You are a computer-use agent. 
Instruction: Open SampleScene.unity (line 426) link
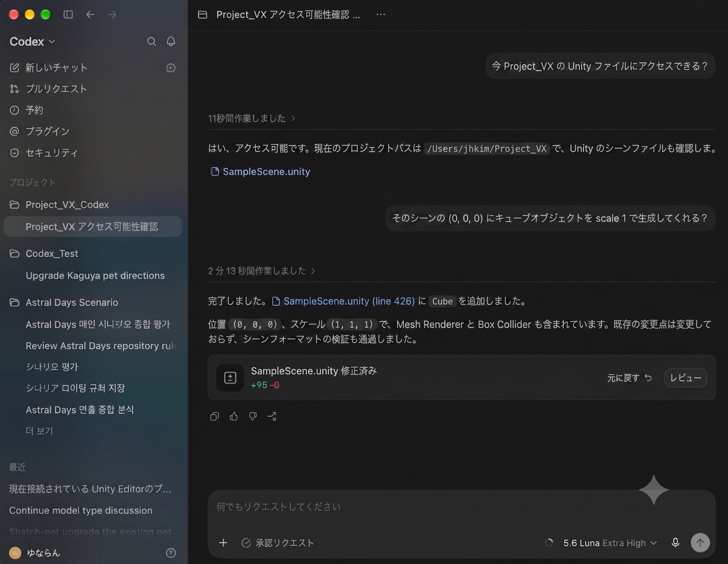343,301
